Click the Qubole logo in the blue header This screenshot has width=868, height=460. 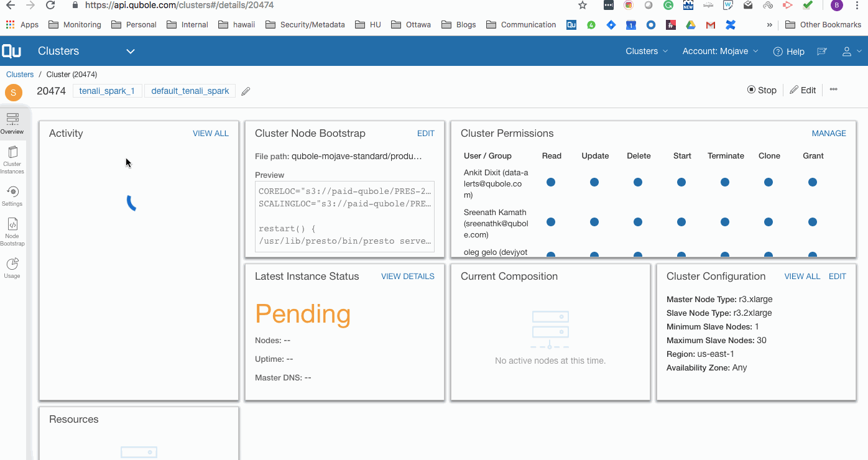point(11,51)
